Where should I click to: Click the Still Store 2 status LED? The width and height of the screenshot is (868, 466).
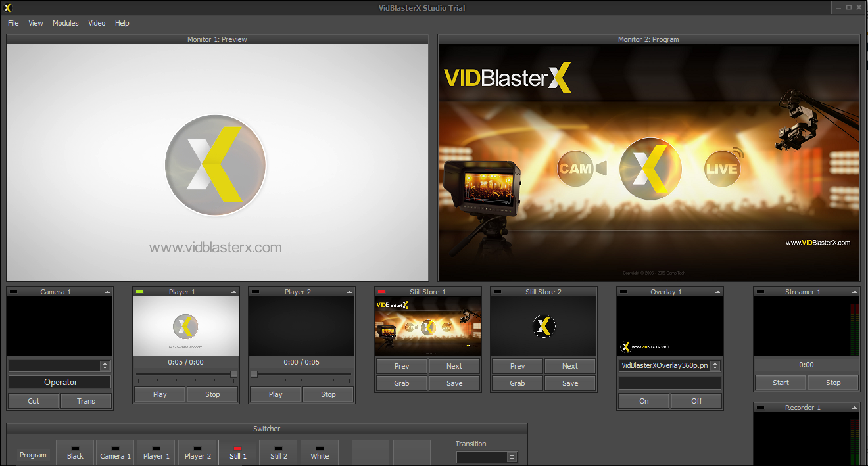(x=498, y=292)
